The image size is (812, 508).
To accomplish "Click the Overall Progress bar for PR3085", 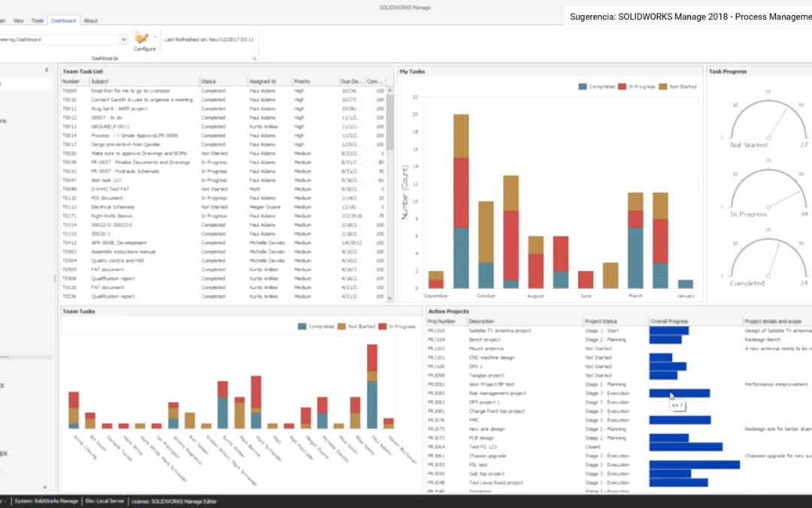I will (x=680, y=393).
